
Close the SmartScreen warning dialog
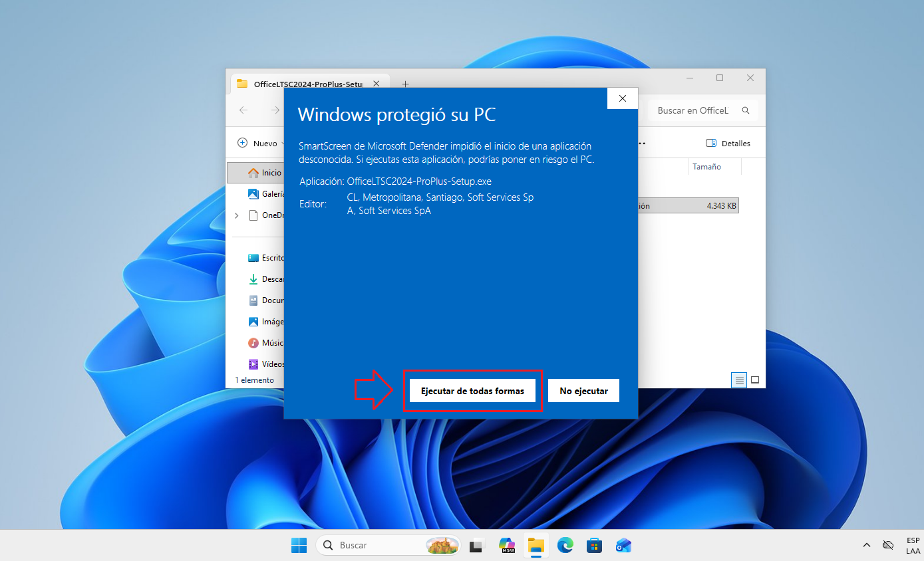622,98
